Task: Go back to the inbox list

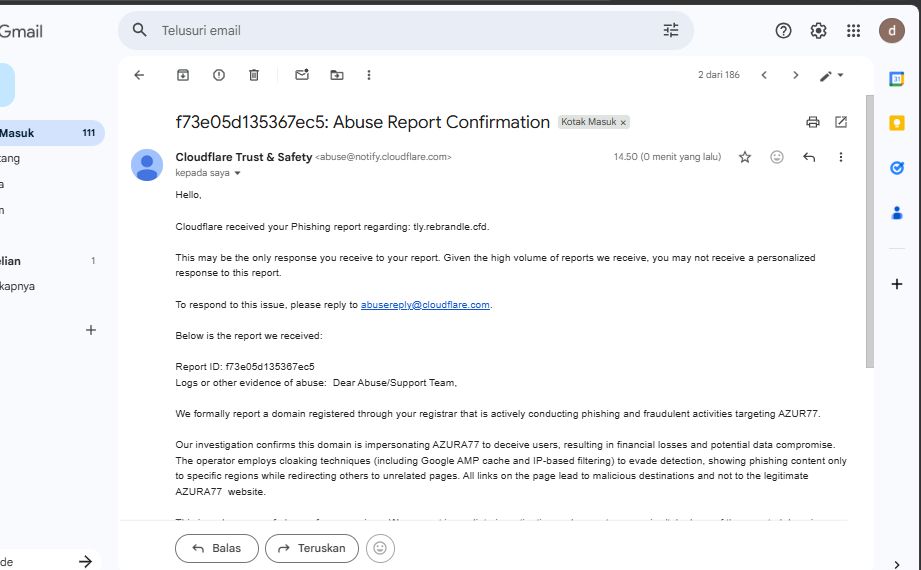Action: coord(139,75)
